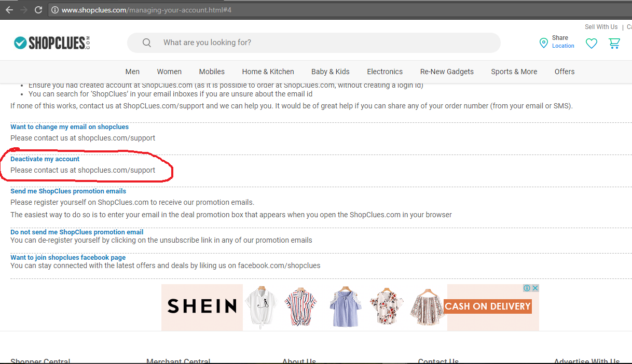Open the Mobiles category menu
The width and height of the screenshot is (632, 364).
(x=212, y=72)
